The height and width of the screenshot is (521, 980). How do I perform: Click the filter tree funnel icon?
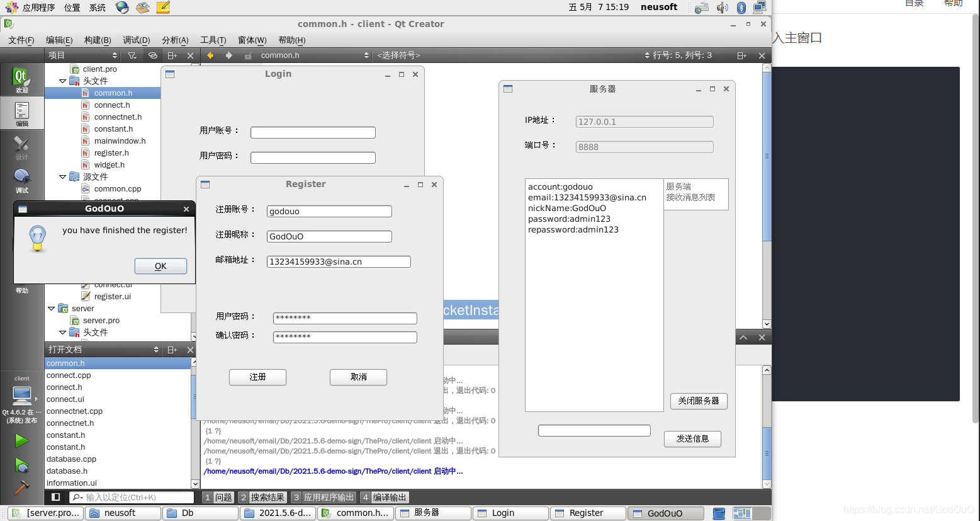(x=132, y=55)
